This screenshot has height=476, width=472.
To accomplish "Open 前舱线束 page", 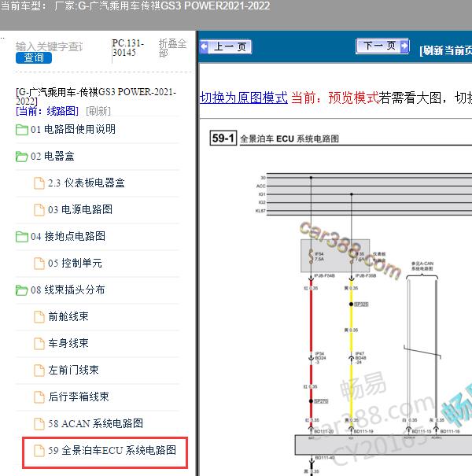I will point(68,316).
